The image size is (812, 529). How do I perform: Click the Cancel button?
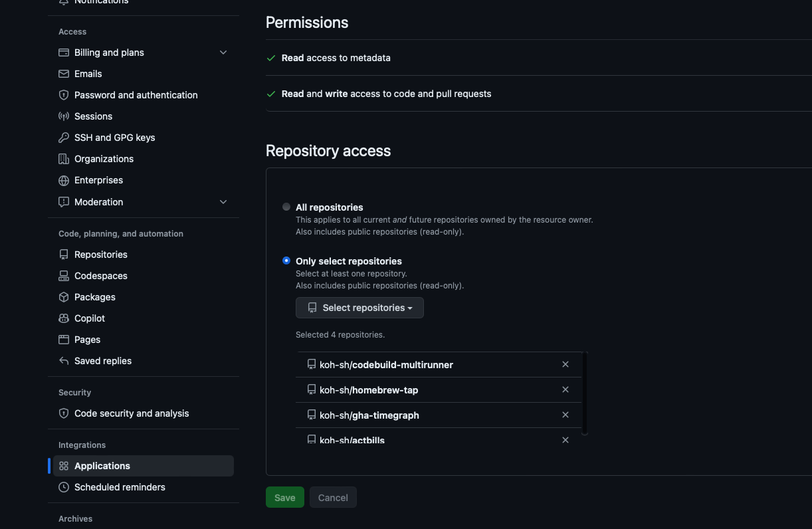333,497
